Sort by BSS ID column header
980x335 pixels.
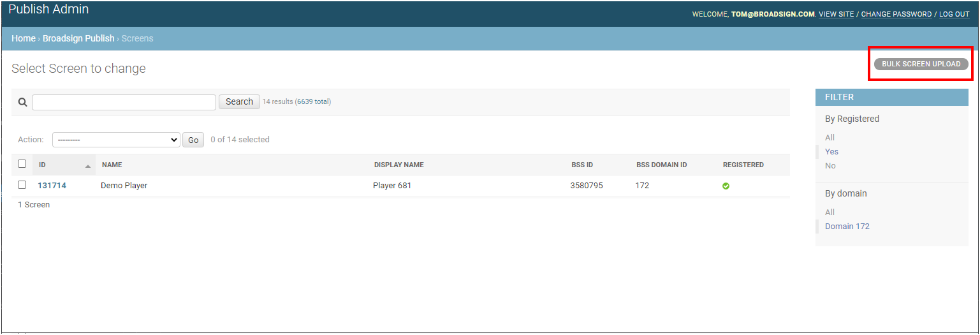[582, 165]
